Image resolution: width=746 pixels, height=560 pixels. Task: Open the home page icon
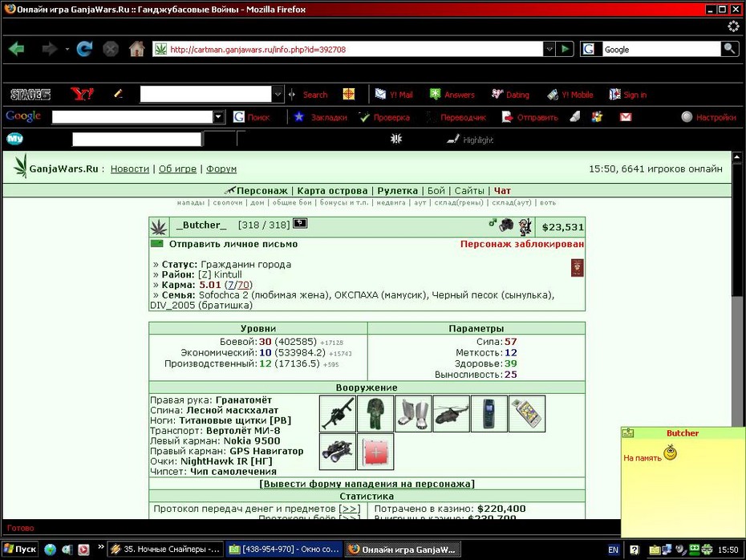[x=137, y=48]
